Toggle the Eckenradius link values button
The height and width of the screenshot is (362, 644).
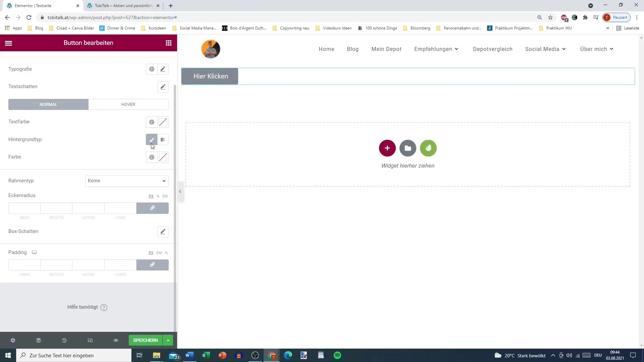coord(153,208)
